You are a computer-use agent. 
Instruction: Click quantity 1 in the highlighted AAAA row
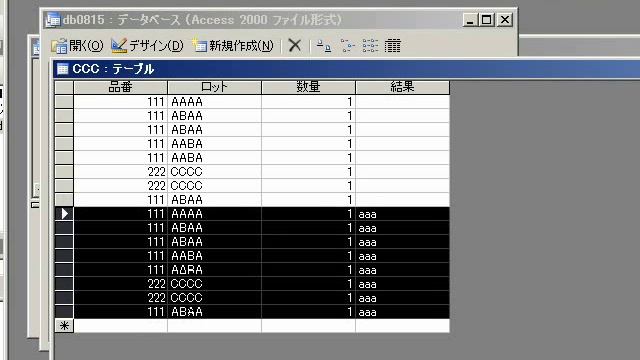(x=308, y=214)
